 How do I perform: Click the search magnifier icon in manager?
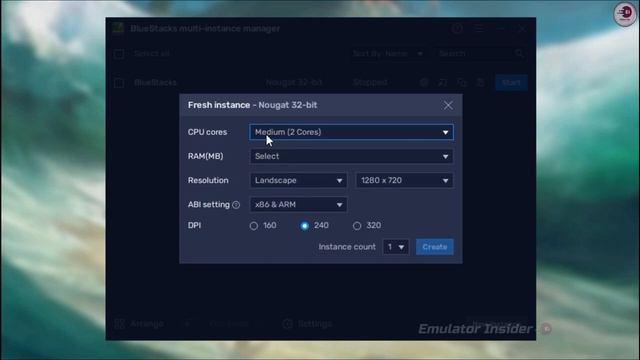point(519,53)
